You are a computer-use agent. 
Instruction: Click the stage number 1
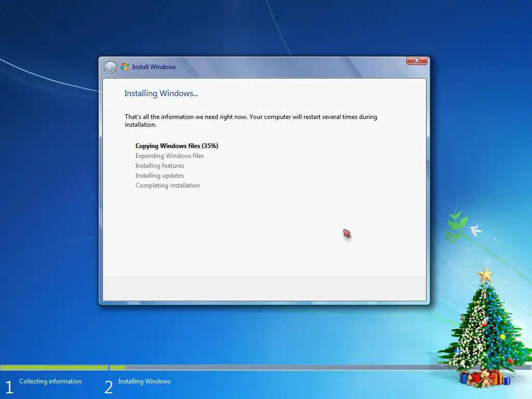[x=9, y=387]
